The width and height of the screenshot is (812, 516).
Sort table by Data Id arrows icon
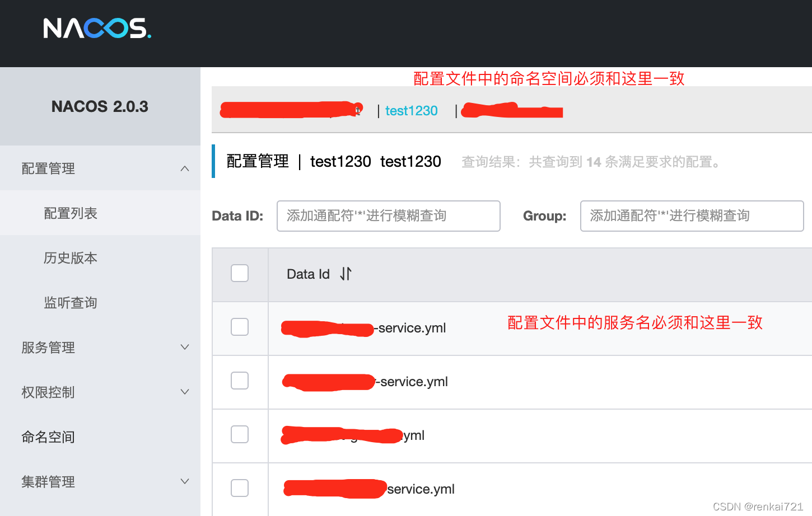346,274
